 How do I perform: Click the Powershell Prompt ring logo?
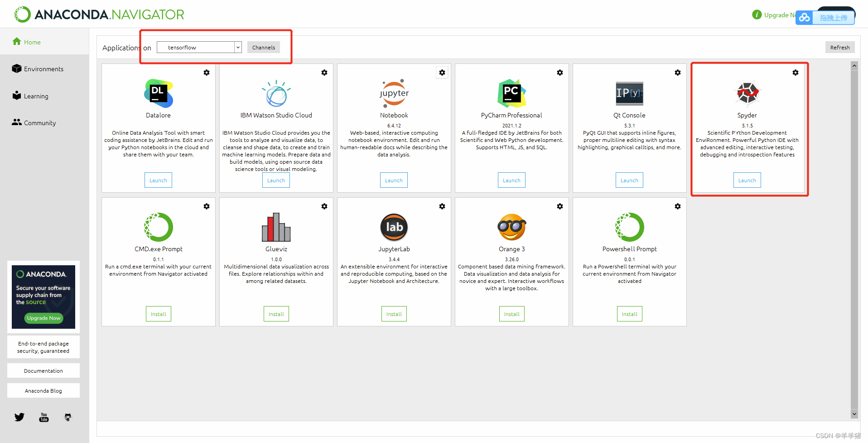pyautogui.click(x=630, y=227)
